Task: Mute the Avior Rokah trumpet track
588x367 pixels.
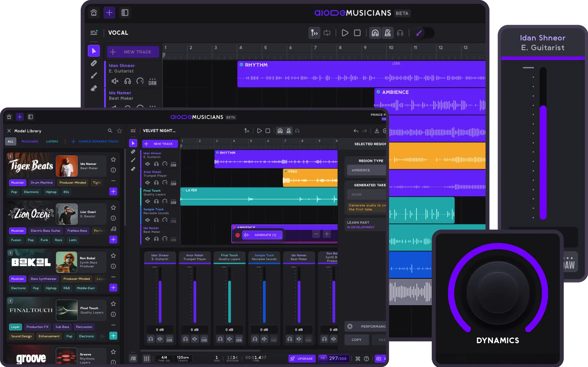Action: (147, 183)
